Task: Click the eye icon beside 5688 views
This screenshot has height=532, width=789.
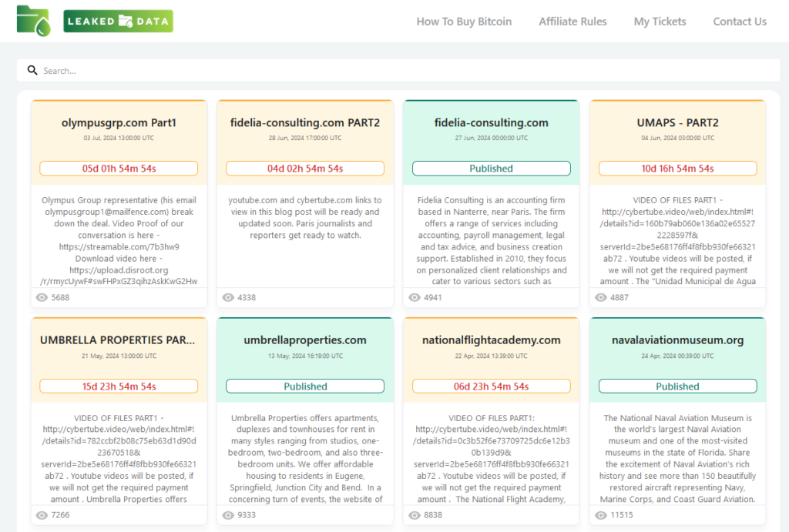Action: pyautogui.click(x=42, y=297)
